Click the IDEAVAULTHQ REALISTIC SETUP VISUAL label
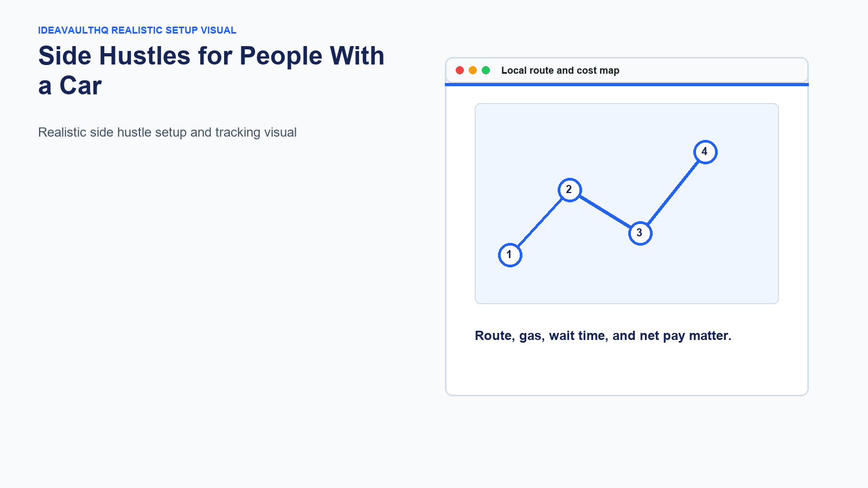Viewport: 868px width, 488px height. tap(137, 30)
